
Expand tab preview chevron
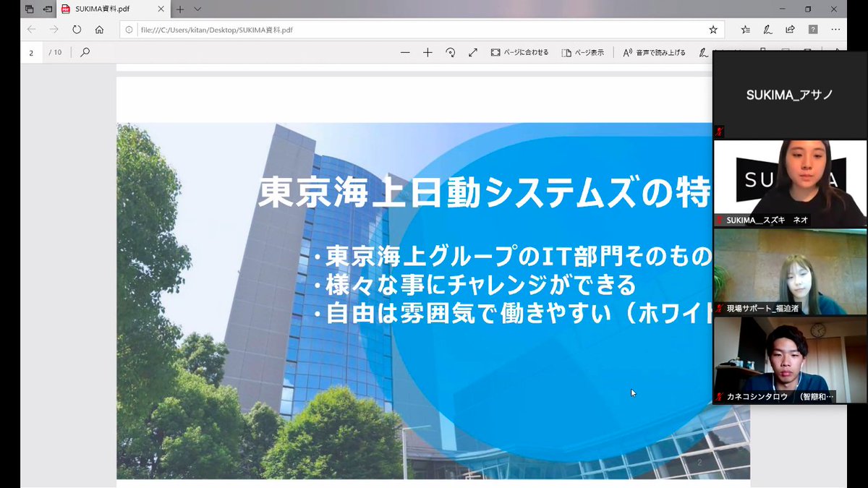197,9
